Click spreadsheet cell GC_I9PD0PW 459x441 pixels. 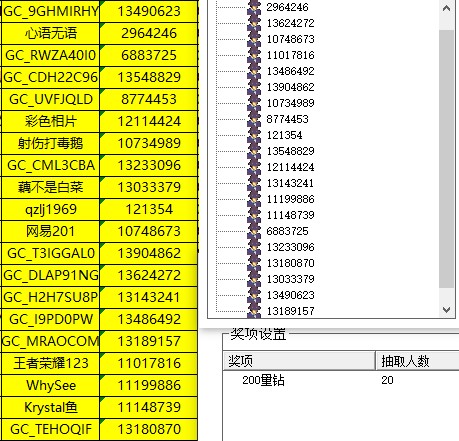[50, 319]
